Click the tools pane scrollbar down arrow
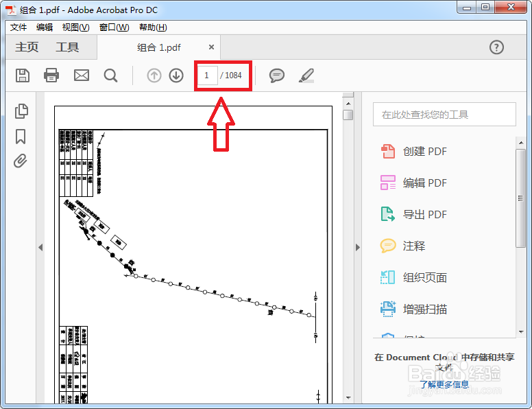 coord(521,331)
